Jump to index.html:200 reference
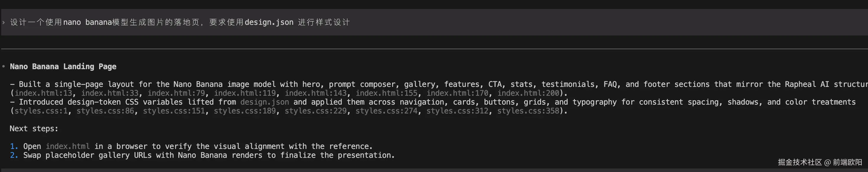868x172 pixels. pyautogui.click(x=528, y=93)
